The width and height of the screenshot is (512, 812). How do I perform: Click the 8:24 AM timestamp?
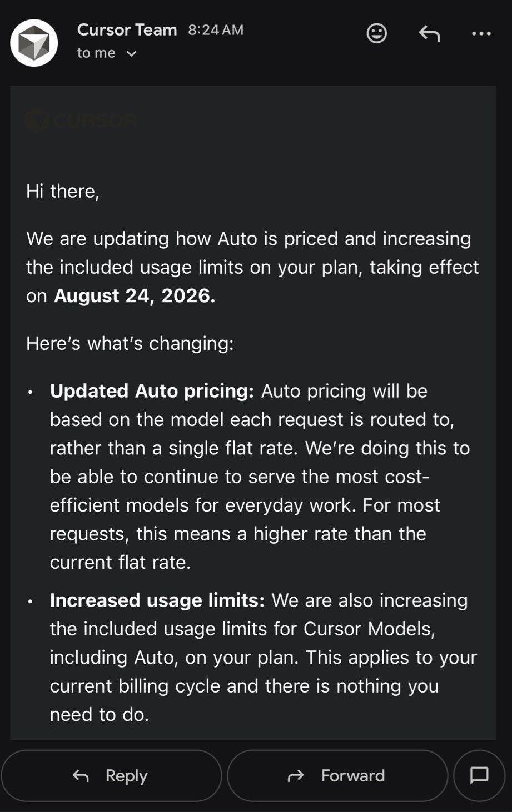(216, 30)
